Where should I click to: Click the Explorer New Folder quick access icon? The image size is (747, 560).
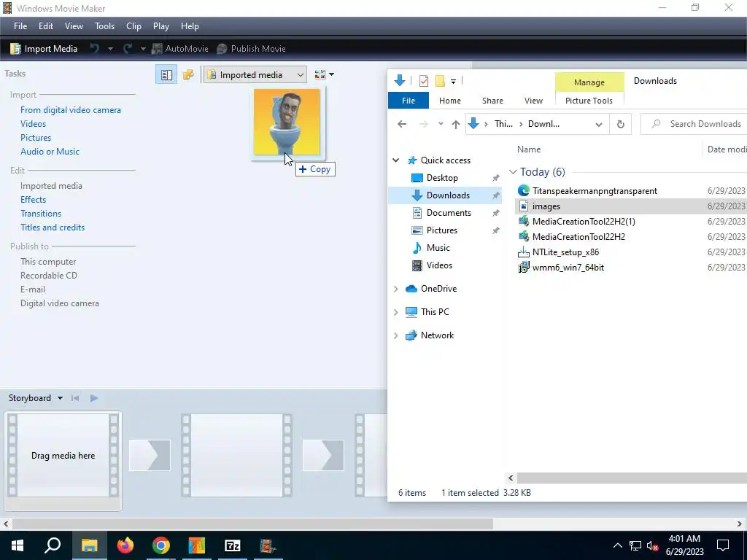tap(440, 81)
